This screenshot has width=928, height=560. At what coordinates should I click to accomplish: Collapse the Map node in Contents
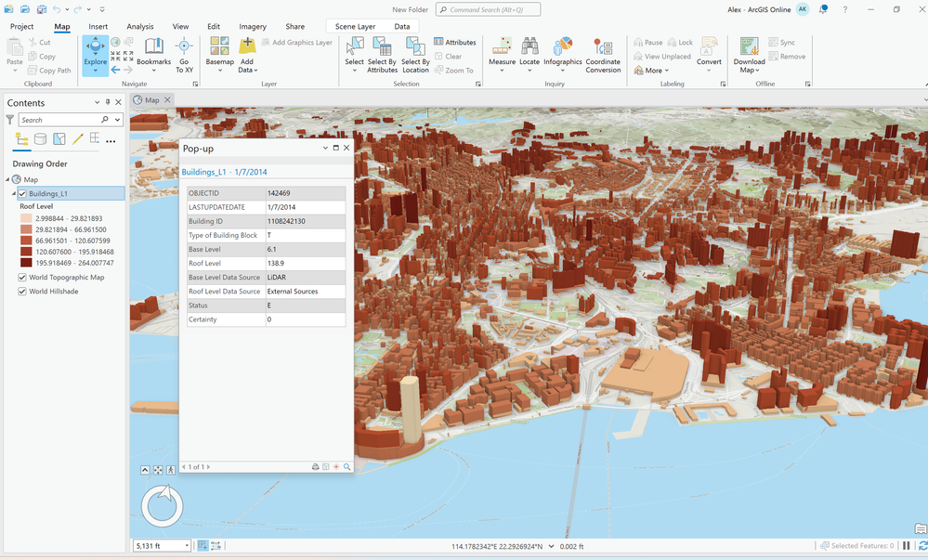8,179
